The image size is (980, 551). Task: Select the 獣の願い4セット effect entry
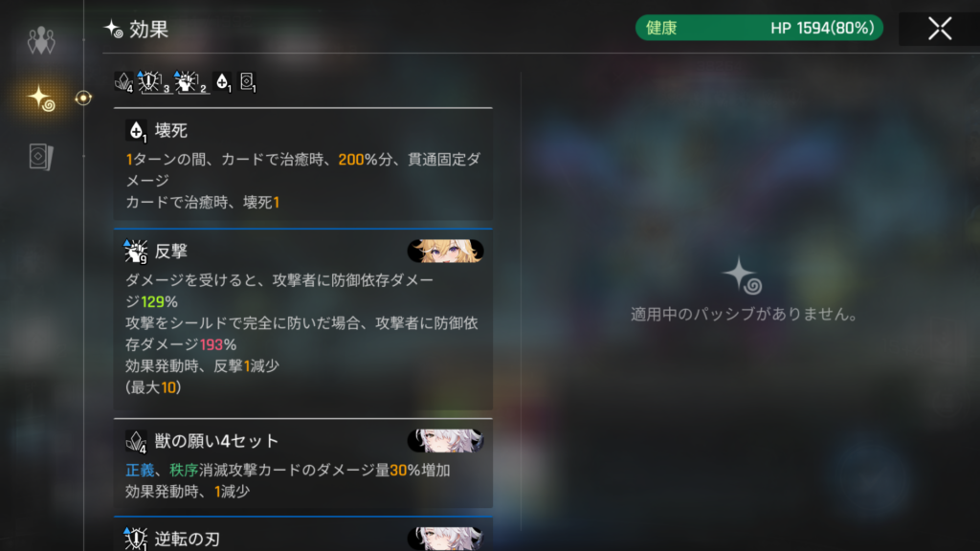coord(303,464)
